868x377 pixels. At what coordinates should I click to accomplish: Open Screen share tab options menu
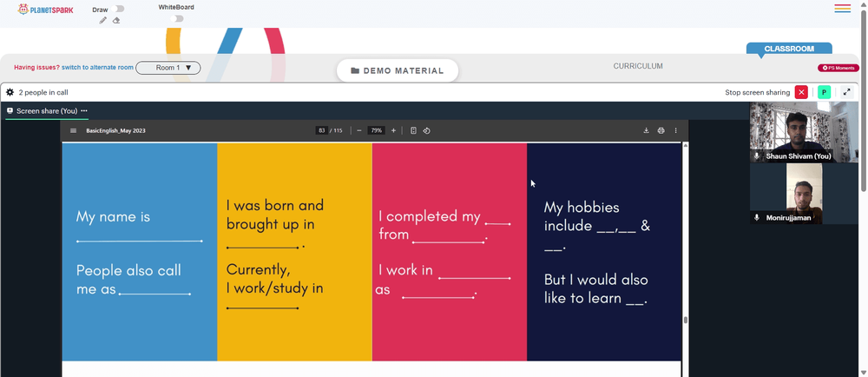coord(84,110)
